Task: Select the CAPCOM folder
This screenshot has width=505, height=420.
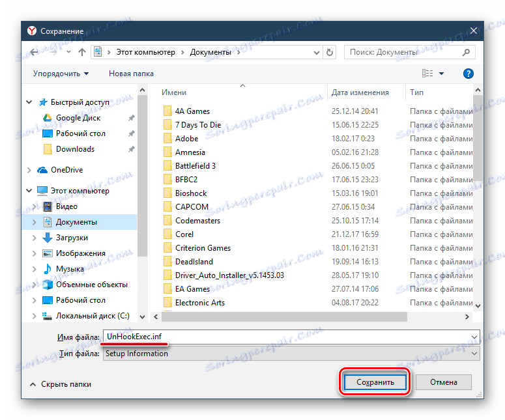Action: click(x=192, y=207)
